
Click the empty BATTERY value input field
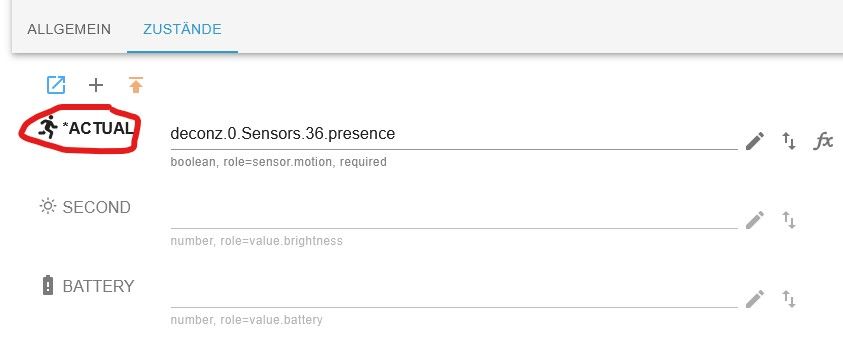[x=454, y=293]
